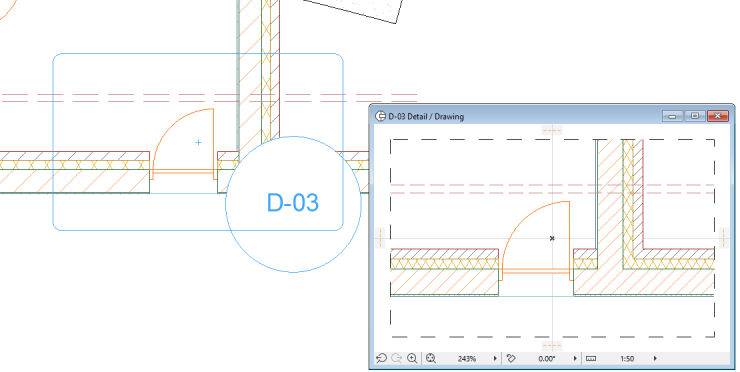Maximize the D-03 Detail window
The image size is (740, 372).
pos(695,116)
